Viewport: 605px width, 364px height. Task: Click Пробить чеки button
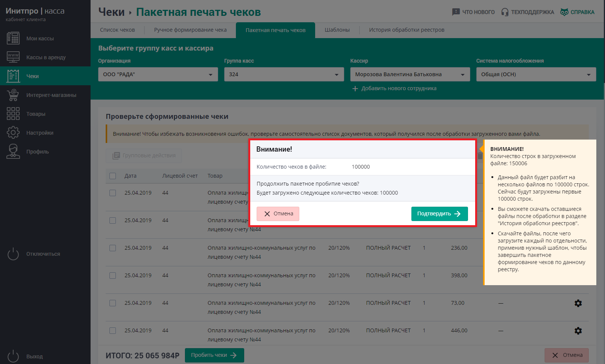click(x=214, y=355)
